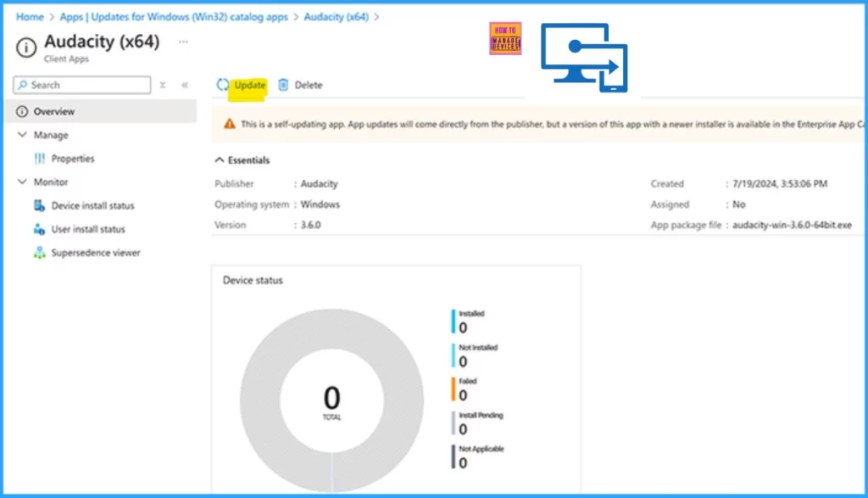Click the Failed count legend entry
868x498 pixels.
[465, 389]
